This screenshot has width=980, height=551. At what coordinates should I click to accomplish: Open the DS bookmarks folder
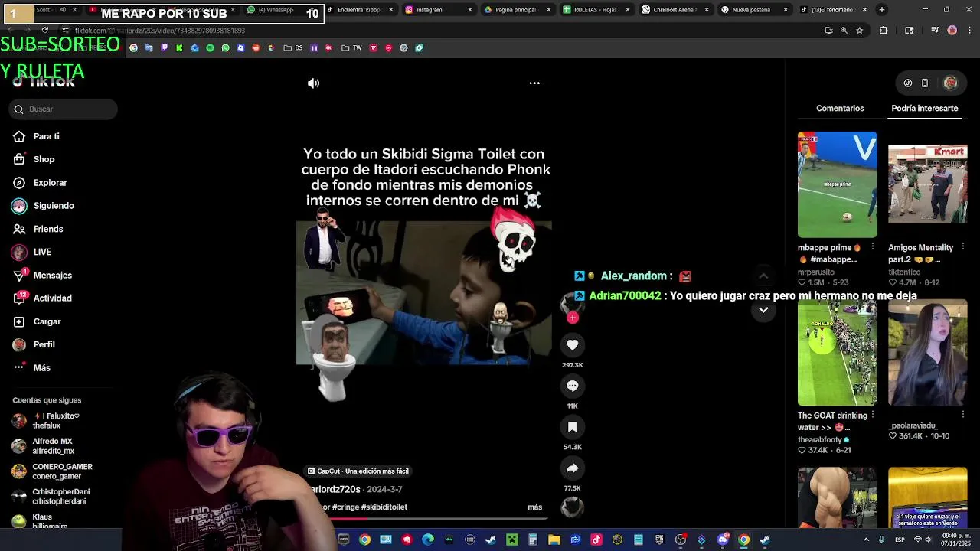pyautogui.click(x=294, y=48)
